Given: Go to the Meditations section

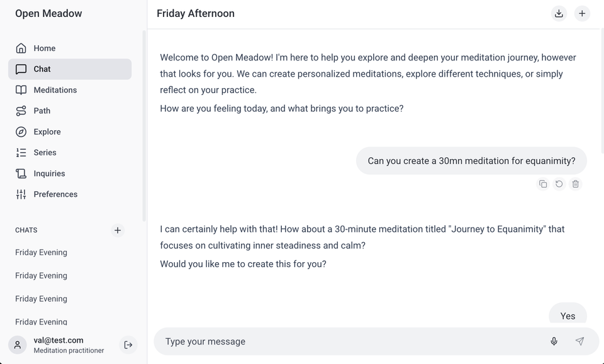Looking at the screenshot, I should coord(55,90).
